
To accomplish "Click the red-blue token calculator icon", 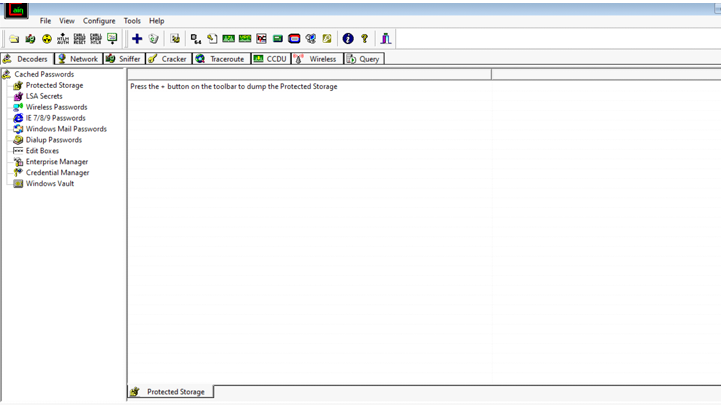I will click(294, 39).
